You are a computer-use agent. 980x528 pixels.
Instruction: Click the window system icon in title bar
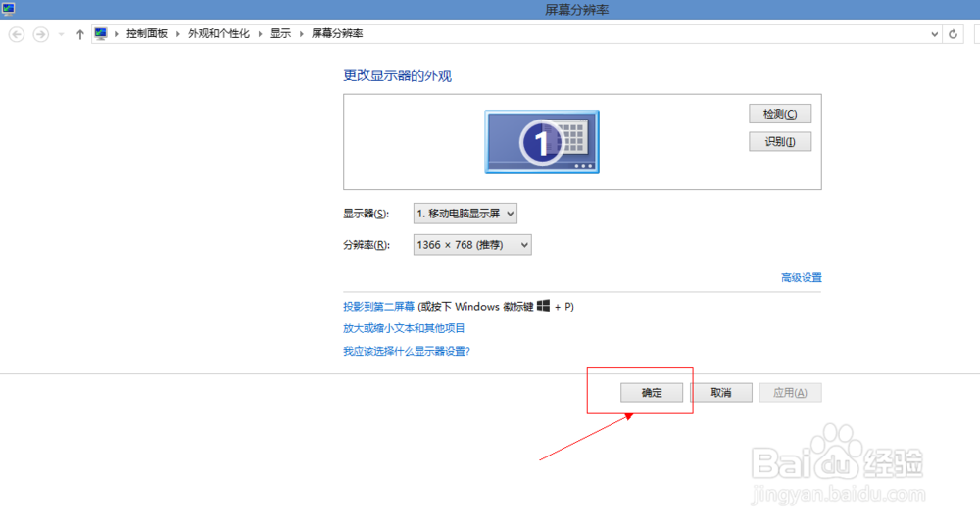(x=8, y=9)
